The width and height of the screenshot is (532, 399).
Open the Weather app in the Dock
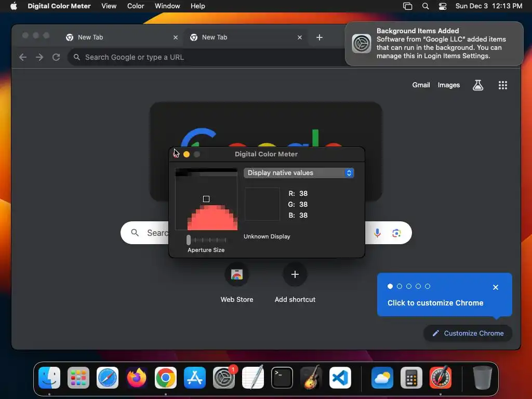click(382, 378)
